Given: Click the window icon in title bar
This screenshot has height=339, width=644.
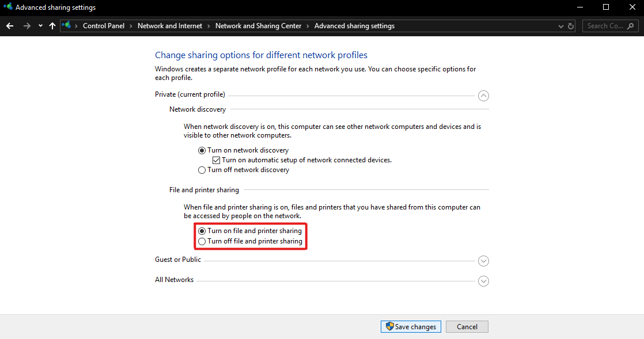Looking at the screenshot, I should [x=7, y=7].
